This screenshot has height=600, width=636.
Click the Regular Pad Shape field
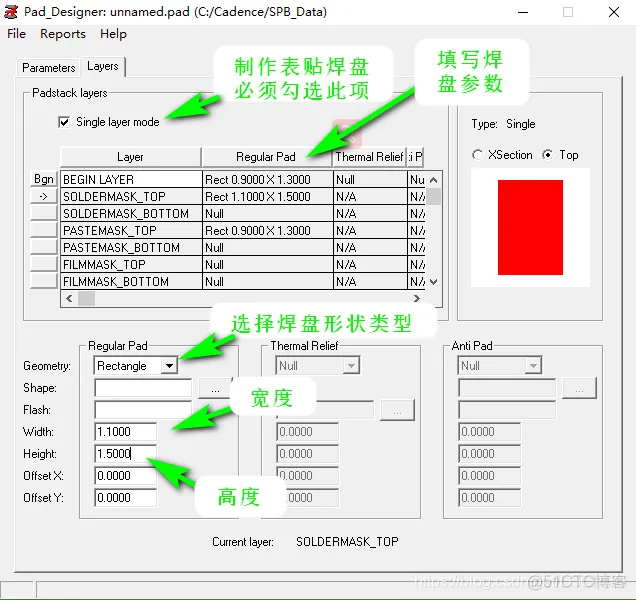143,388
